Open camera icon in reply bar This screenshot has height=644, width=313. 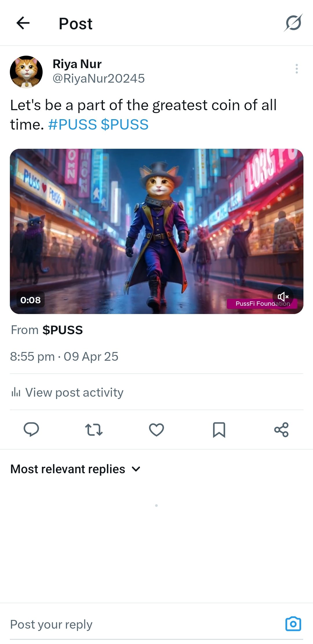[x=293, y=624]
